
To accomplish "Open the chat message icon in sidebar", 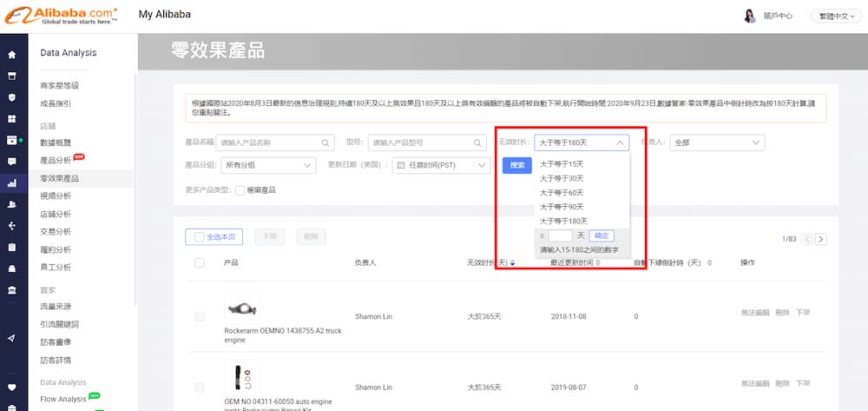I will (x=11, y=162).
